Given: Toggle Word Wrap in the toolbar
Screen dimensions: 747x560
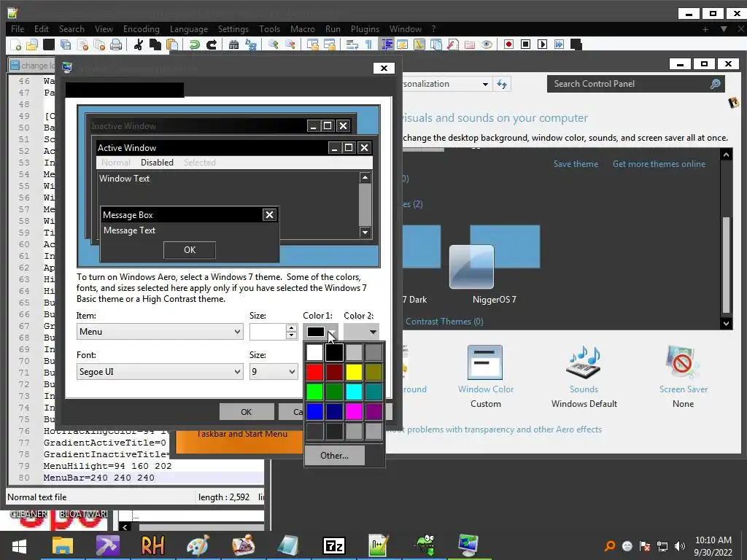Looking at the screenshot, I should point(352,44).
